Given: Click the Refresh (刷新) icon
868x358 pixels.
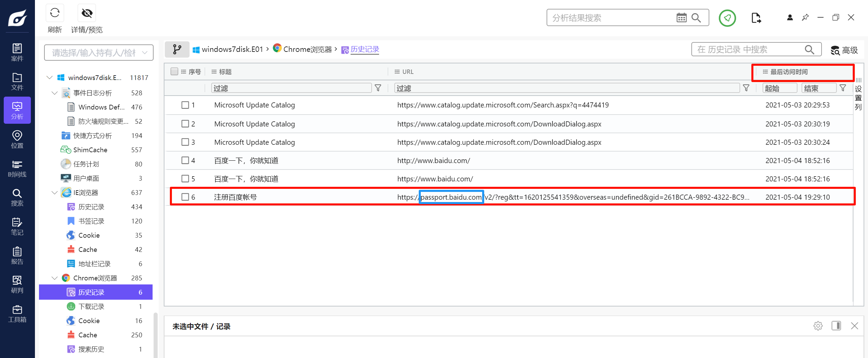Looking at the screenshot, I should click(x=55, y=13).
